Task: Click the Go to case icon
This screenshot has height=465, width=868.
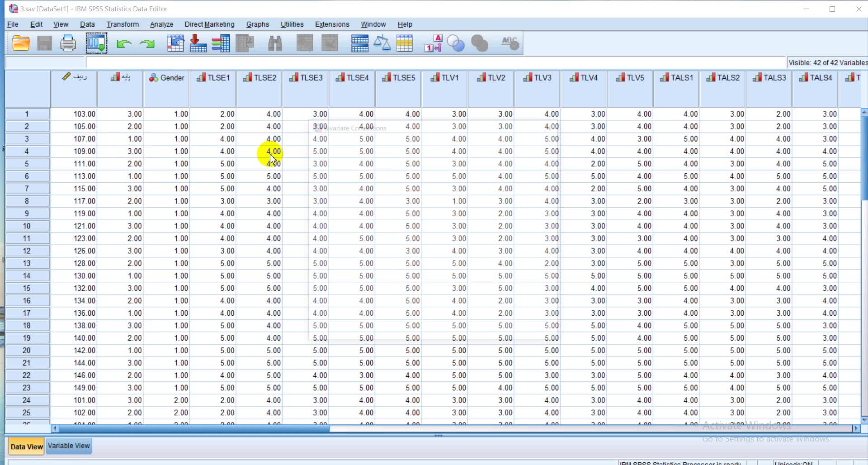Action: pyautogui.click(x=175, y=43)
